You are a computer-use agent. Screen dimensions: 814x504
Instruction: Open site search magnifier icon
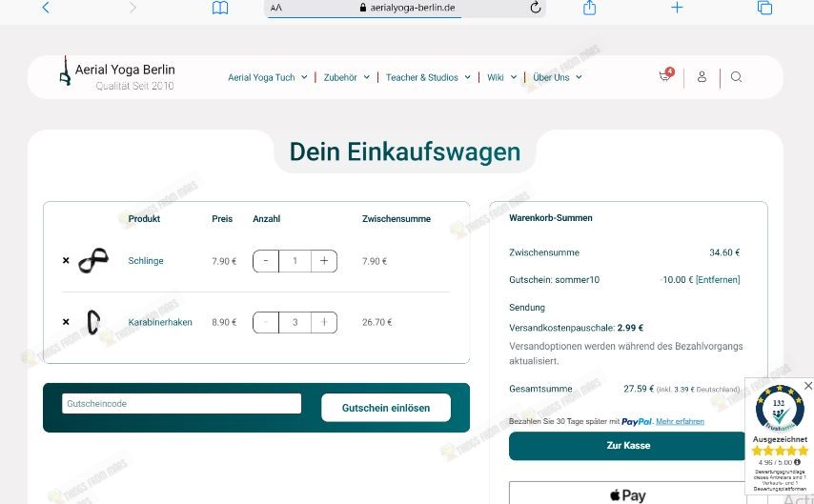click(736, 77)
